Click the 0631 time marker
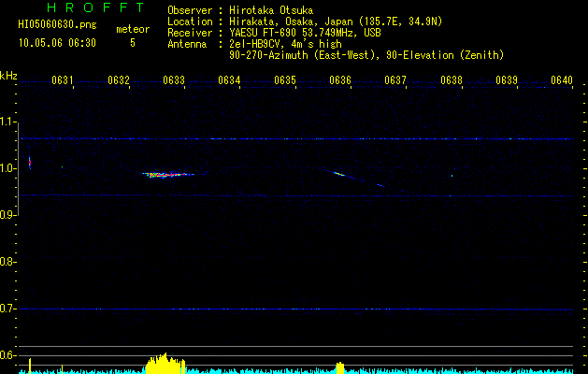Viewport: 588px width, 374px height. [63, 80]
